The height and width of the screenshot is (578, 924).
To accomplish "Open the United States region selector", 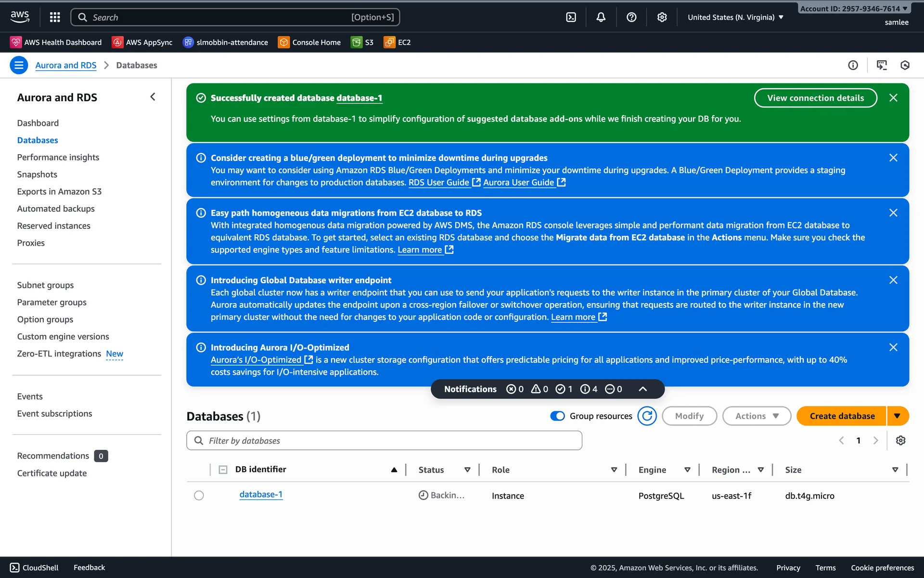I will pos(735,17).
